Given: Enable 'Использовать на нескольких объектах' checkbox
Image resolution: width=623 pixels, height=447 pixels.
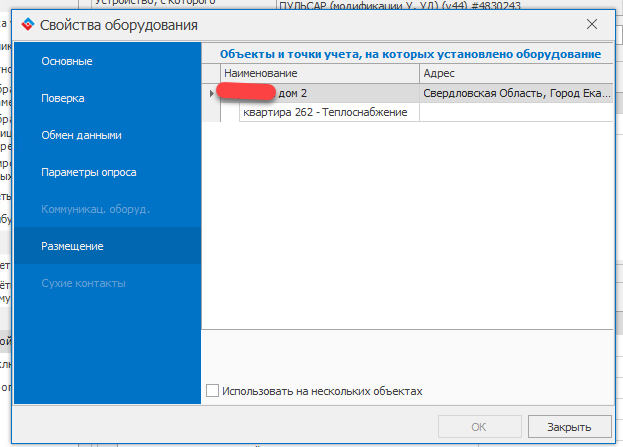Looking at the screenshot, I should coord(212,391).
